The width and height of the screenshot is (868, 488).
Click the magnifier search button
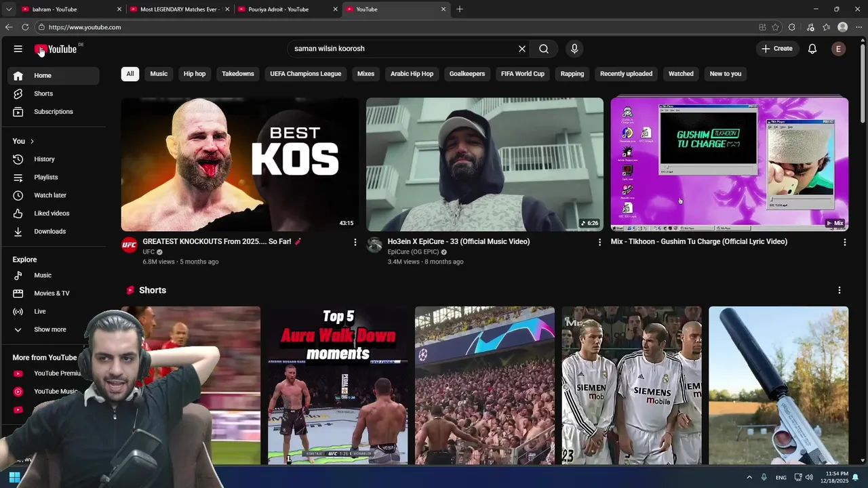(544, 49)
